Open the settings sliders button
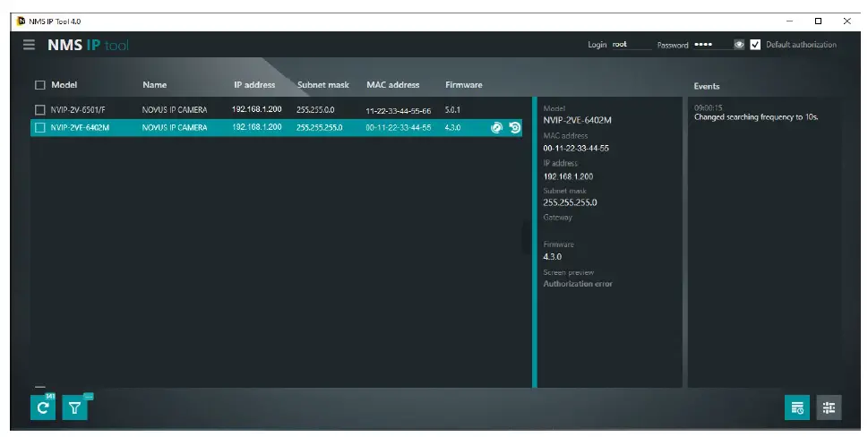 click(x=829, y=408)
